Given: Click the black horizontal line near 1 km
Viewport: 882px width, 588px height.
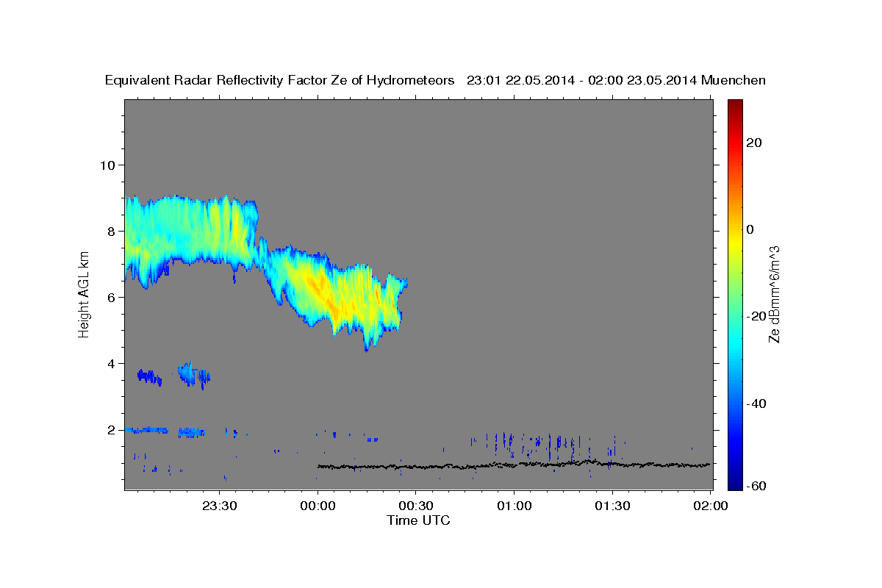Looking at the screenshot, I should coord(514,465).
